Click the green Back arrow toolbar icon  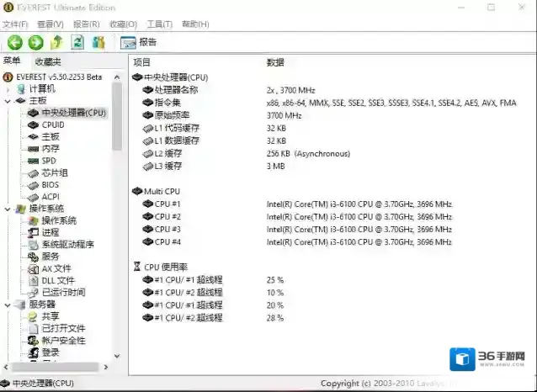15,42
